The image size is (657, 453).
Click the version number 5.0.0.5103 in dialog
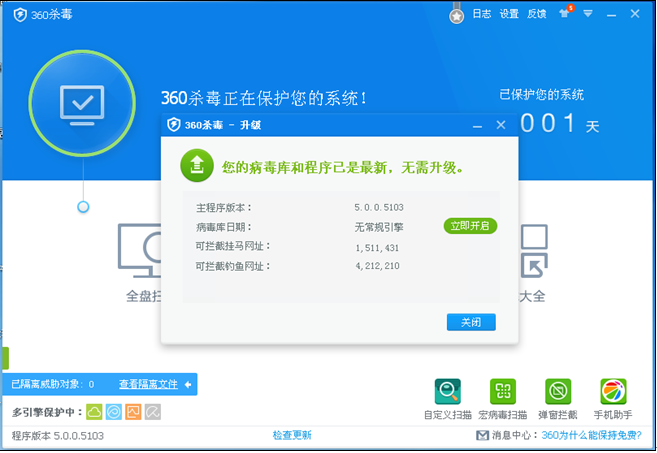379,207
